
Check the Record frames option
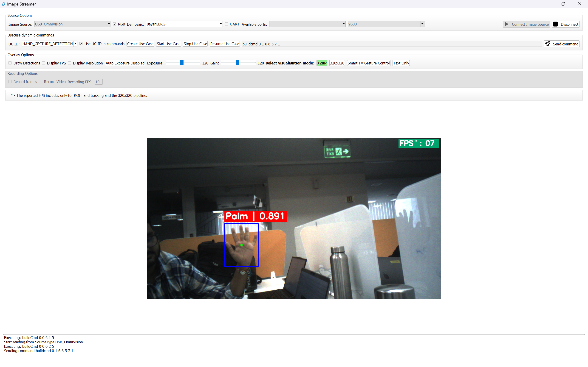10,82
